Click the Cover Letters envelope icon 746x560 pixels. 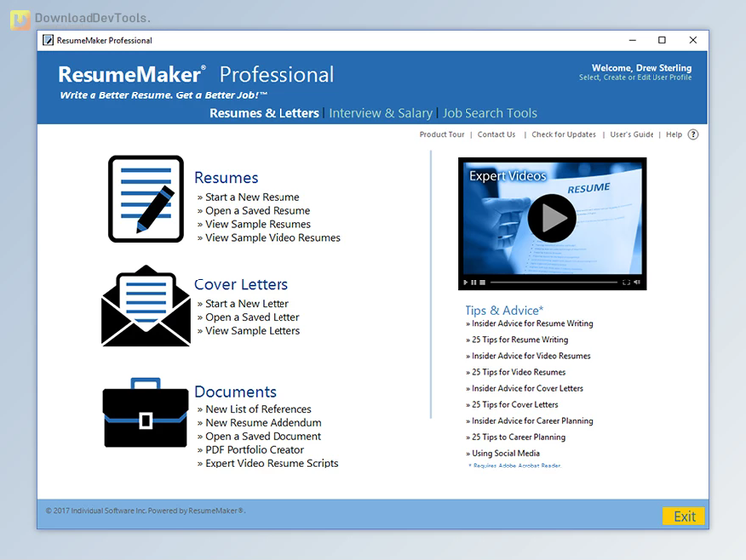point(146,305)
